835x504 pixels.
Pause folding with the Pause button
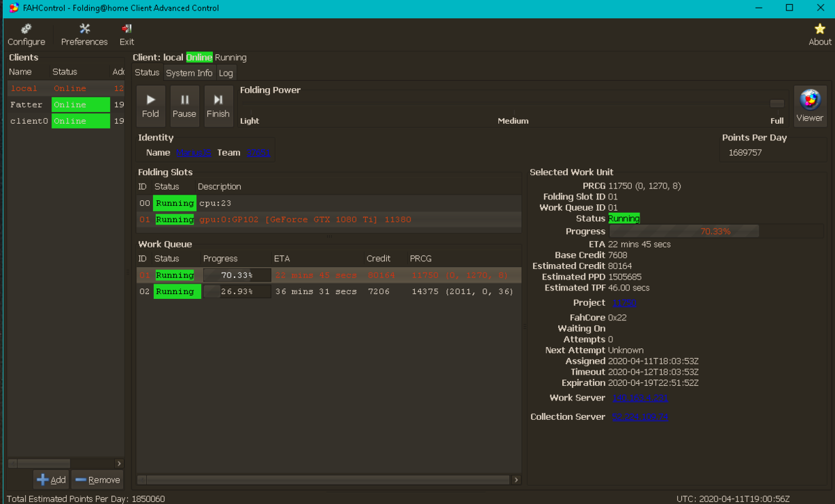pyautogui.click(x=184, y=106)
